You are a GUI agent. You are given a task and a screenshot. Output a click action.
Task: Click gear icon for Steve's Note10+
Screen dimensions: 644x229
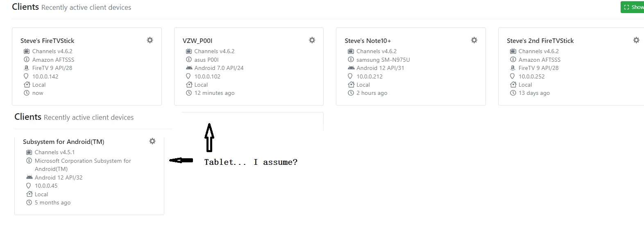(474, 40)
